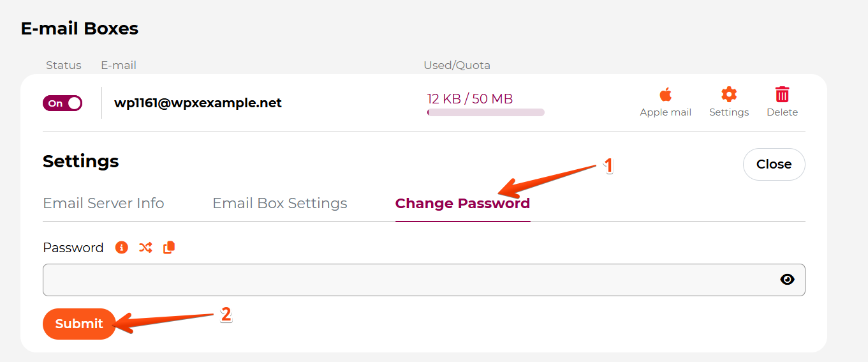Close the Settings panel

774,164
